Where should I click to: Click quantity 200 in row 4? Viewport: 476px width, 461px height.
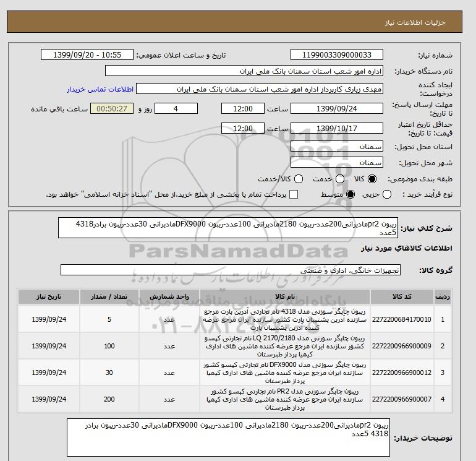point(109,399)
